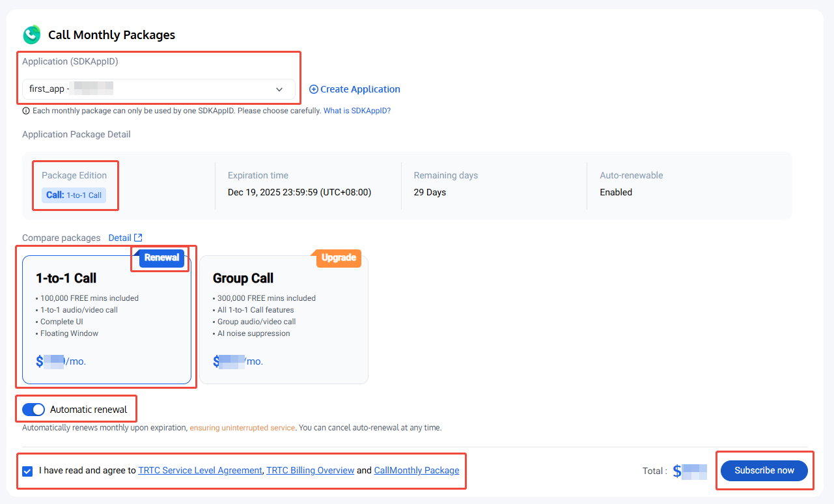The height and width of the screenshot is (504, 834).
Task: Open the What is SDKAppID? link
Action: click(x=357, y=111)
